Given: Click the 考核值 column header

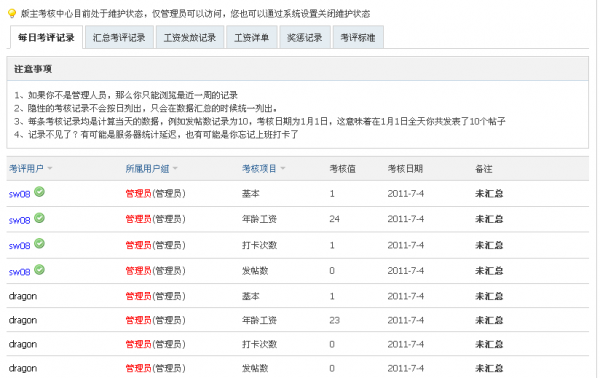Looking at the screenshot, I should pyautogui.click(x=343, y=169).
